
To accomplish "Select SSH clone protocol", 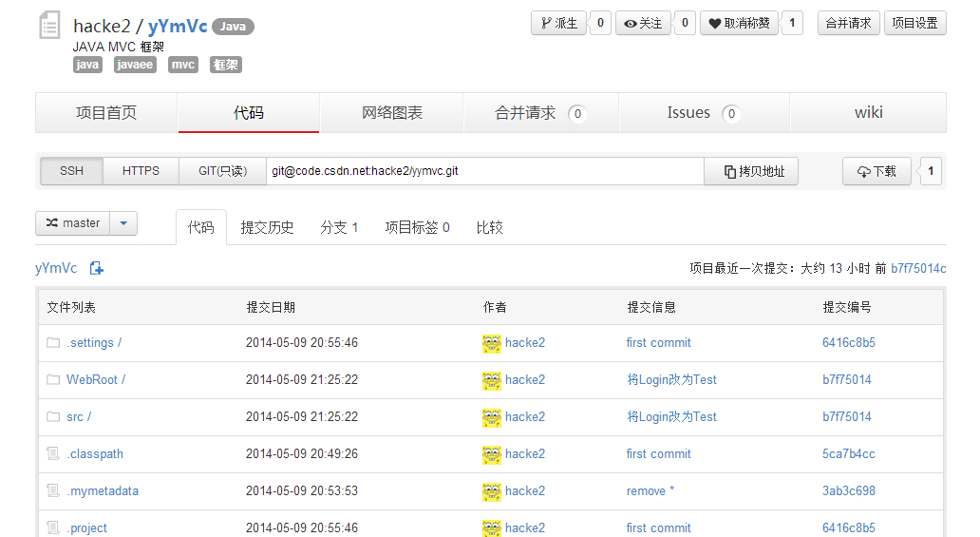I will click(x=72, y=171).
